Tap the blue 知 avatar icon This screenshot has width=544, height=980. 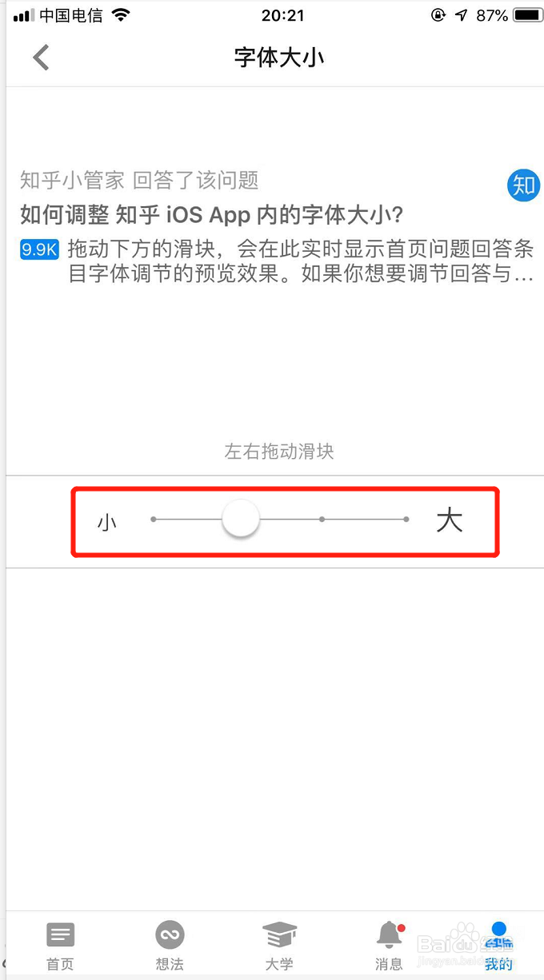click(524, 185)
